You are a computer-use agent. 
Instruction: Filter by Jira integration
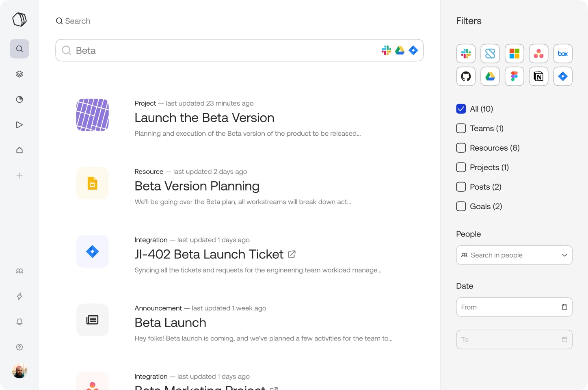point(563,76)
